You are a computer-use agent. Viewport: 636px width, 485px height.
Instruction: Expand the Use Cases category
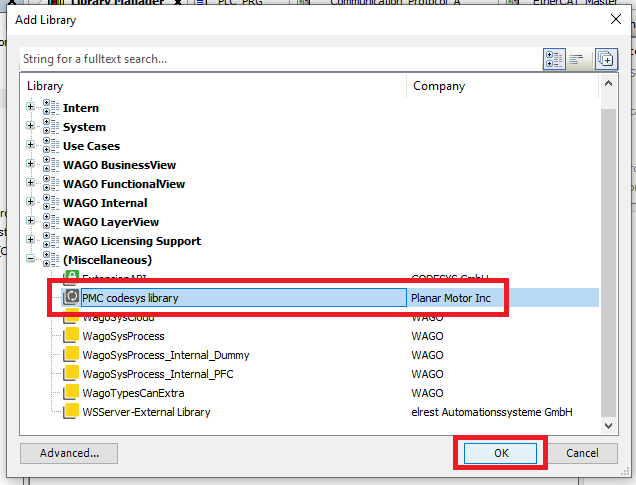point(31,146)
